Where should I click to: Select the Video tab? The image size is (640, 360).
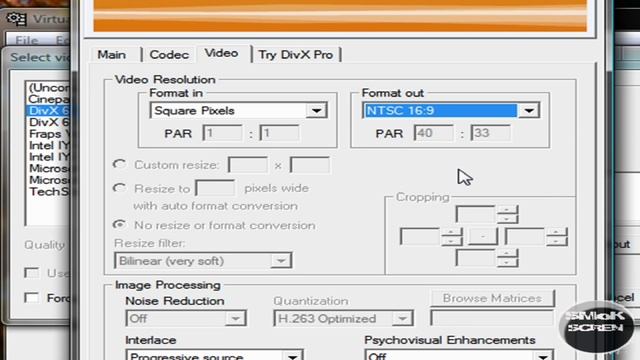point(222,53)
